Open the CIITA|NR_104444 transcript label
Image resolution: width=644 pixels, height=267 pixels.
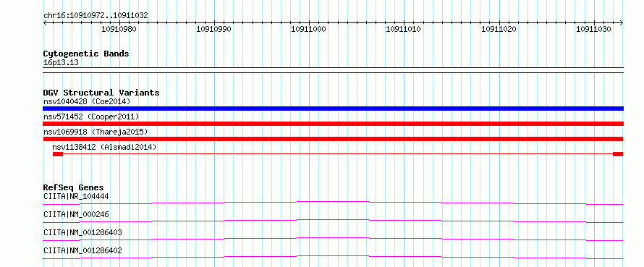(76, 196)
